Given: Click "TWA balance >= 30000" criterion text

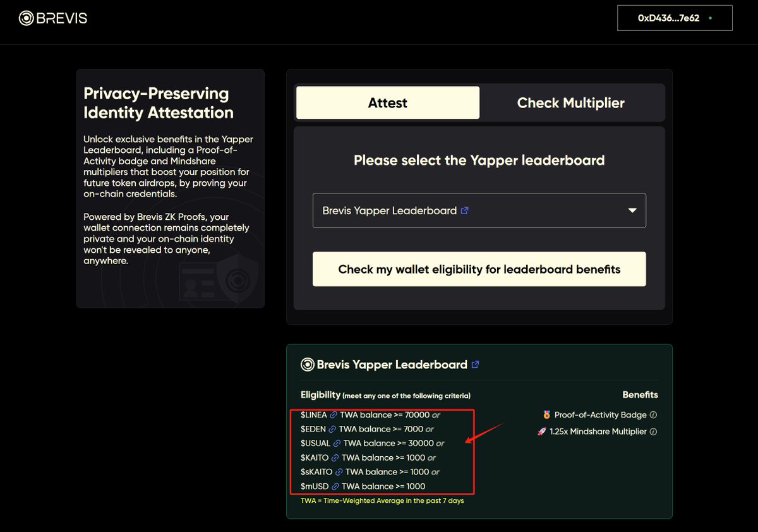Looking at the screenshot, I should click(388, 444).
